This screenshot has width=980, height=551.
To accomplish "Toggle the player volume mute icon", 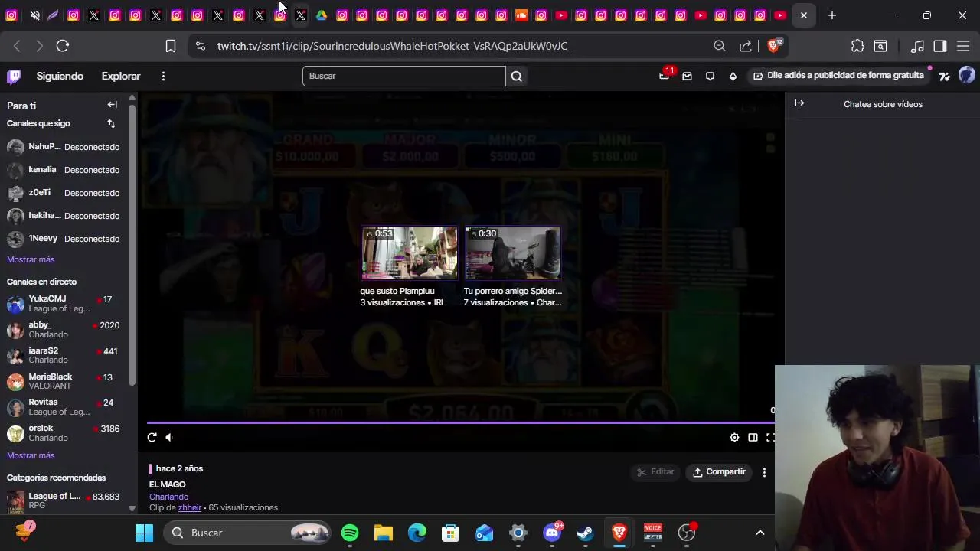I will coord(169,437).
